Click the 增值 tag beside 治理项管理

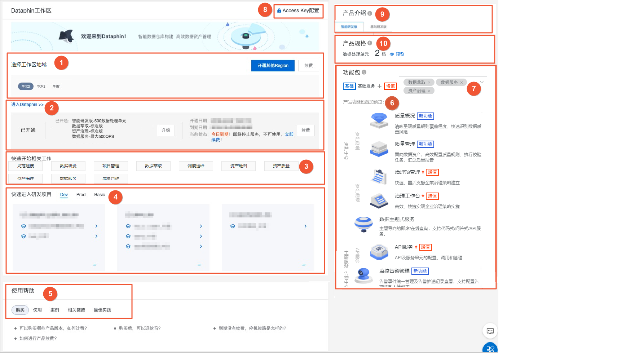click(x=432, y=172)
